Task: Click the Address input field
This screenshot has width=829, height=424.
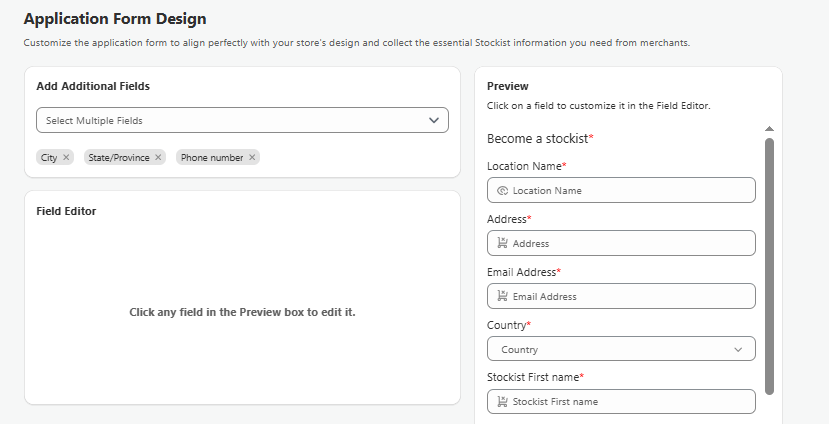Action: tap(630, 243)
